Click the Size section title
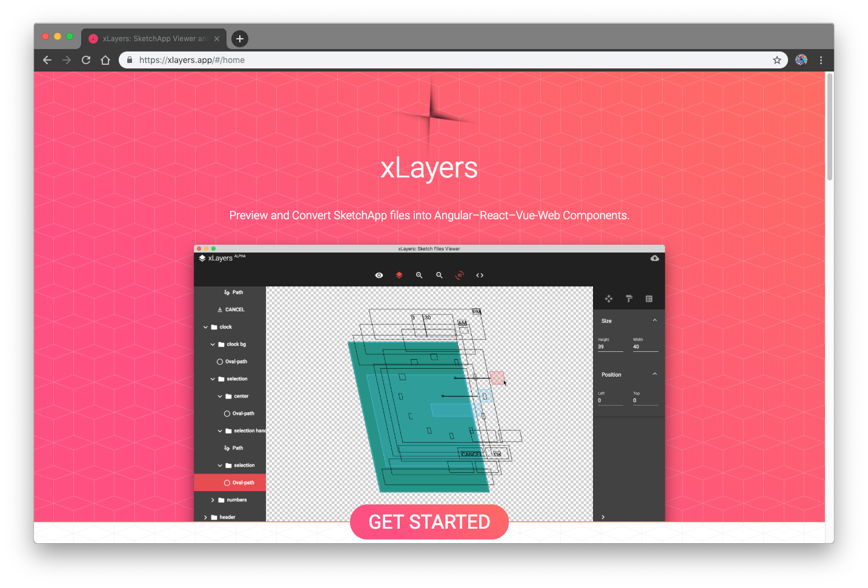Viewport: 868px width, 588px height. pos(606,321)
